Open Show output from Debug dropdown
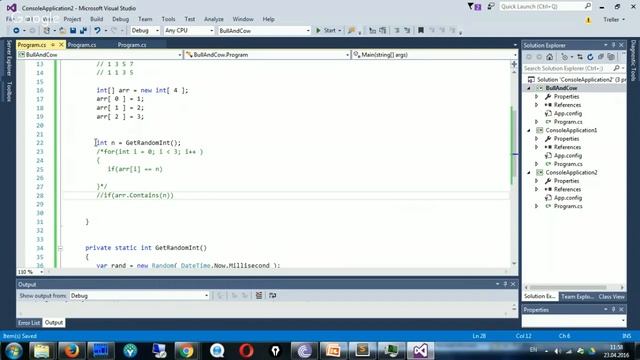Viewport: 640px width, 360px height. pos(140,296)
